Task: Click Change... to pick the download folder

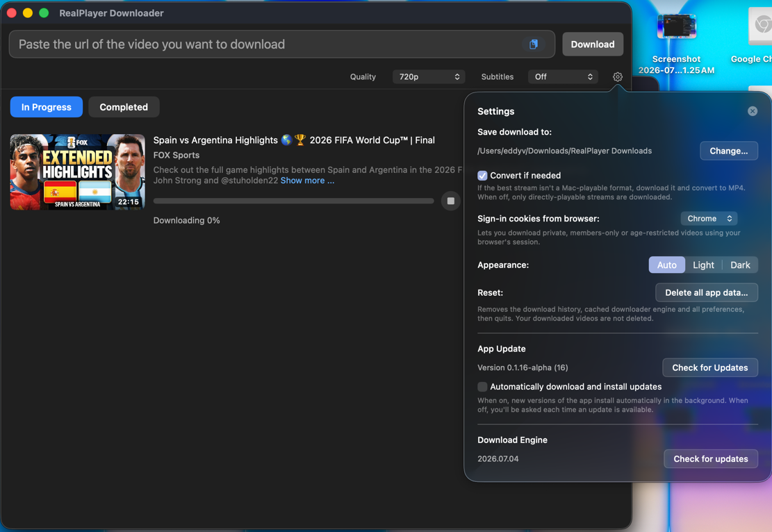Action: click(729, 151)
